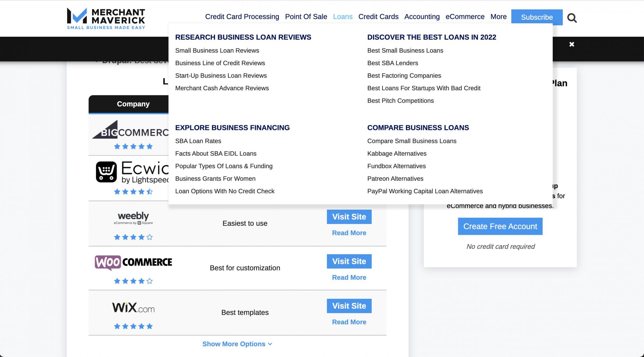This screenshot has height=357, width=644.
Task: Open Kabbage Alternatives link
Action: 397,153
